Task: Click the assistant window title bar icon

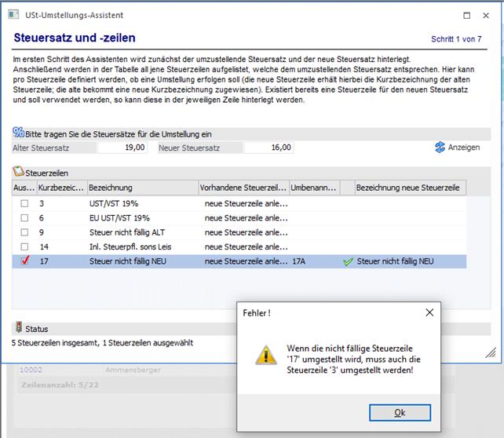Action: pyautogui.click(x=10, y=15)
